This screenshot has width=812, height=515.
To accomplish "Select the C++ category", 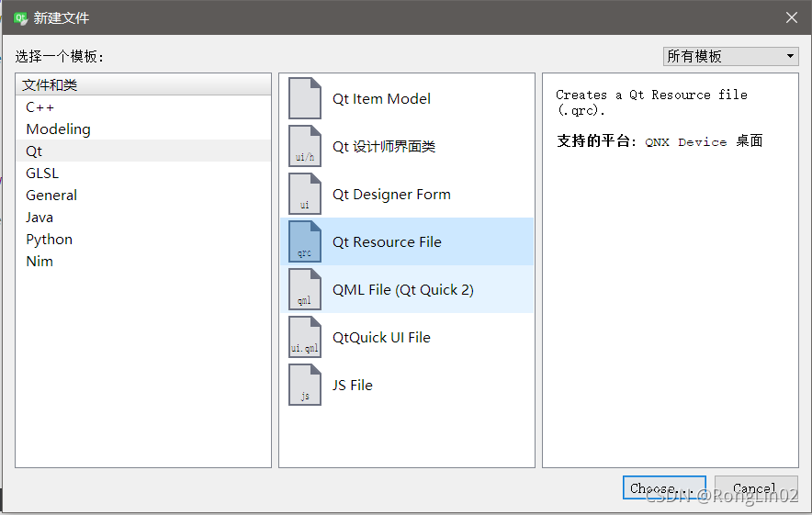I will [x=143, y=107].
